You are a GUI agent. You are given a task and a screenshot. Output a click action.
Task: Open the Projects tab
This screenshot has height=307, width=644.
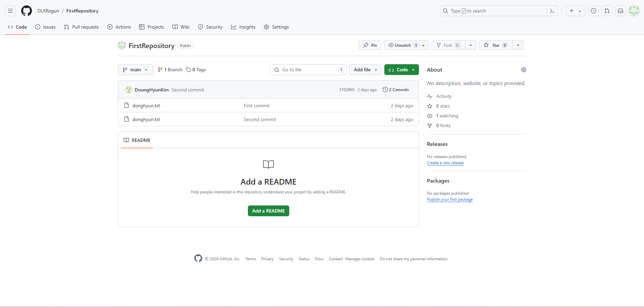(152, 27)
